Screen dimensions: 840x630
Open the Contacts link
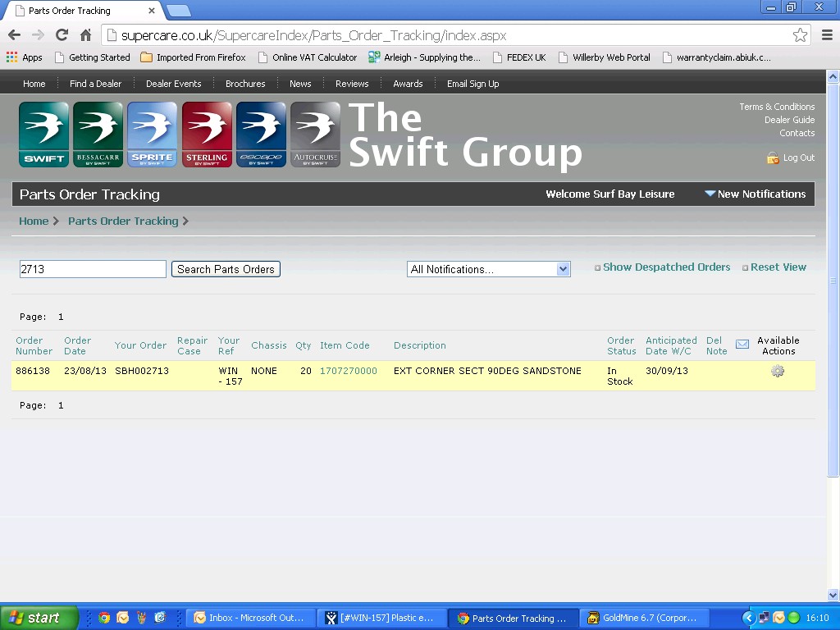pos(797,133)
